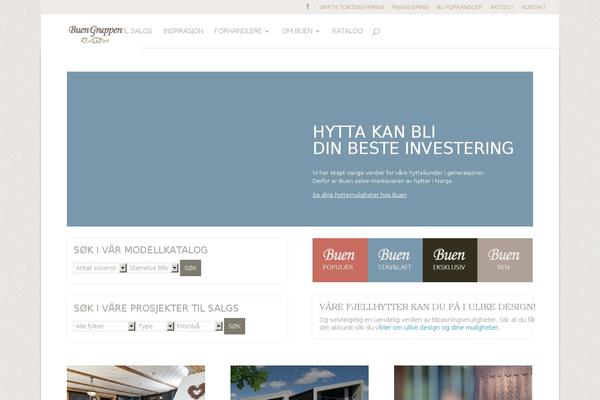Screen dimensions: 600x400
Task: Follow 'Se dine hyttemuligheter hos Buen' link
Action: coord(359,195)
